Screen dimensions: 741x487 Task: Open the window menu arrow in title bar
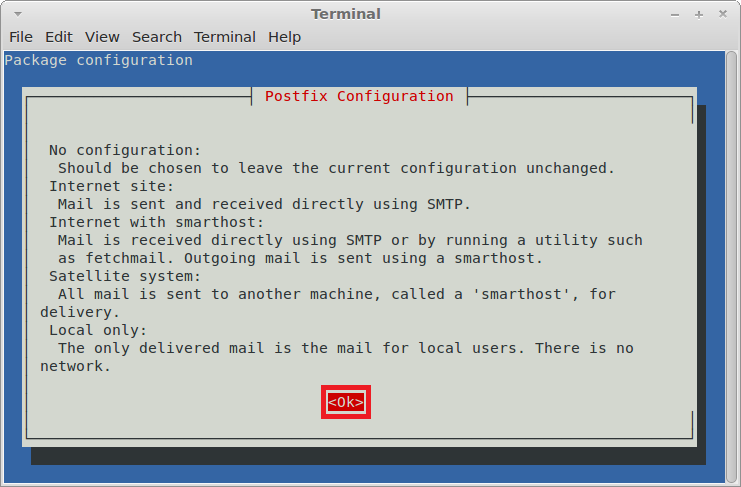(18, 14)
